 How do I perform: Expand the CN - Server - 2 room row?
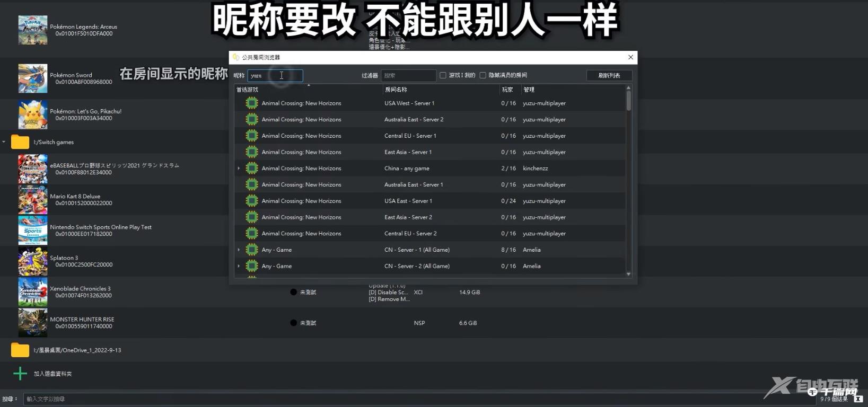[x=239, y=266]
